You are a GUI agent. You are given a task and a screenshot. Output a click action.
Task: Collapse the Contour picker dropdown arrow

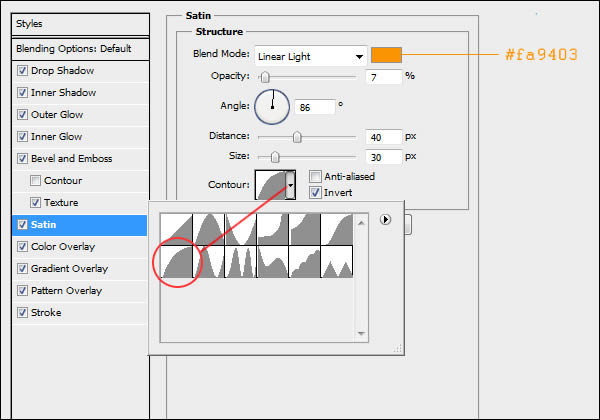coord(291,184)
